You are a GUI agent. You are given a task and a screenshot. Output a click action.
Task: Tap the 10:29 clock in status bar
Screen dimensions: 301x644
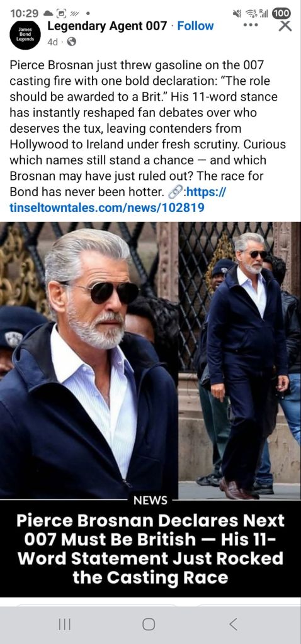[25, 13]
